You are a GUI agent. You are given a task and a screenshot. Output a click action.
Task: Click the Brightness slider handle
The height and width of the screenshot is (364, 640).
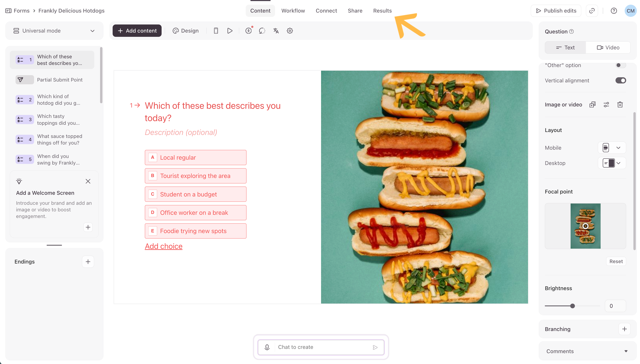pyautogui.click(x=572, y=306)
